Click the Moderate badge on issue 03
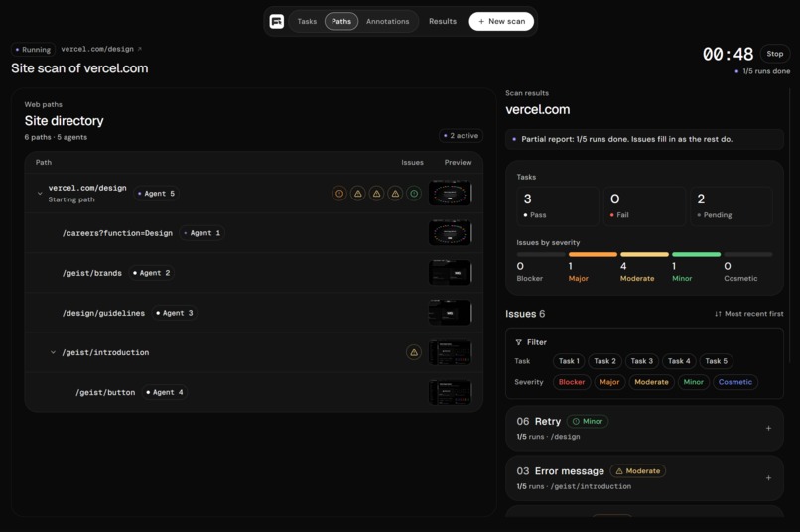This screenshot has height=532, width=800. (638, 471)
